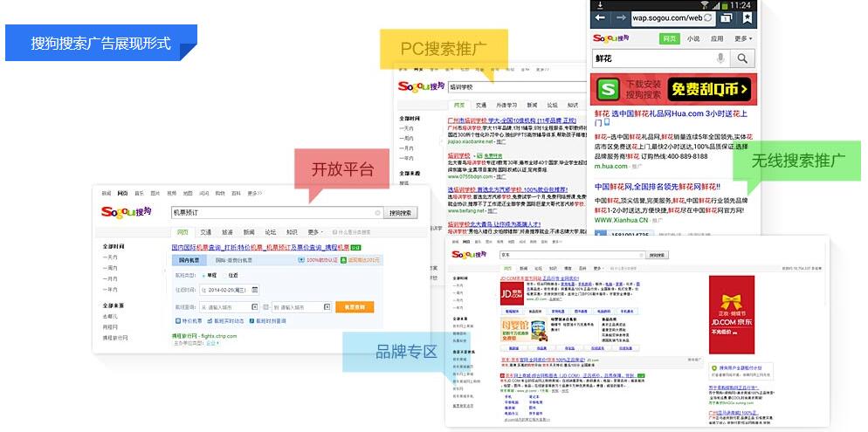Select the 国内机票 tab in flight widget
Image resolution: width=868 pixels, height=432 pixels.
[x=189, y=260]
